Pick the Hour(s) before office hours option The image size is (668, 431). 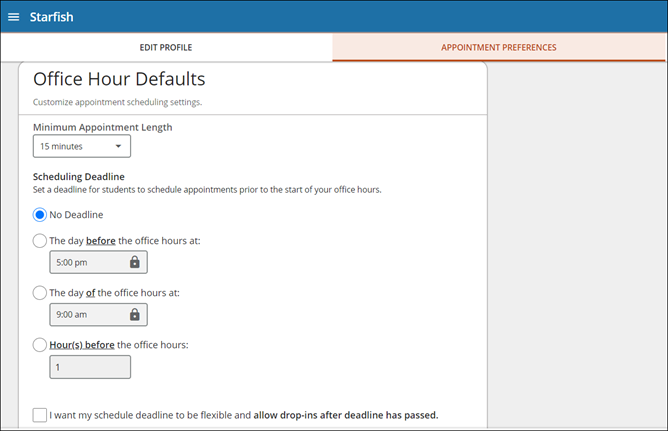tap(40, 345)
